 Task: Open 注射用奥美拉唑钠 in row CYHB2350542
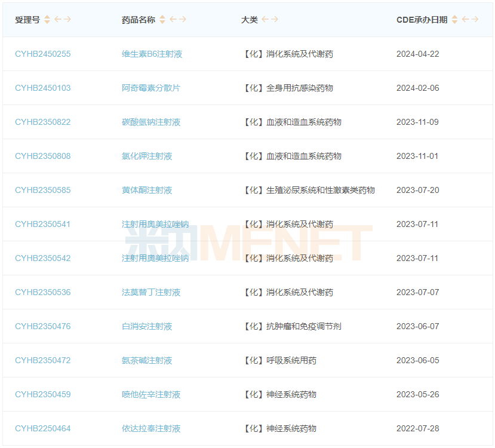[x=155, y=259]
